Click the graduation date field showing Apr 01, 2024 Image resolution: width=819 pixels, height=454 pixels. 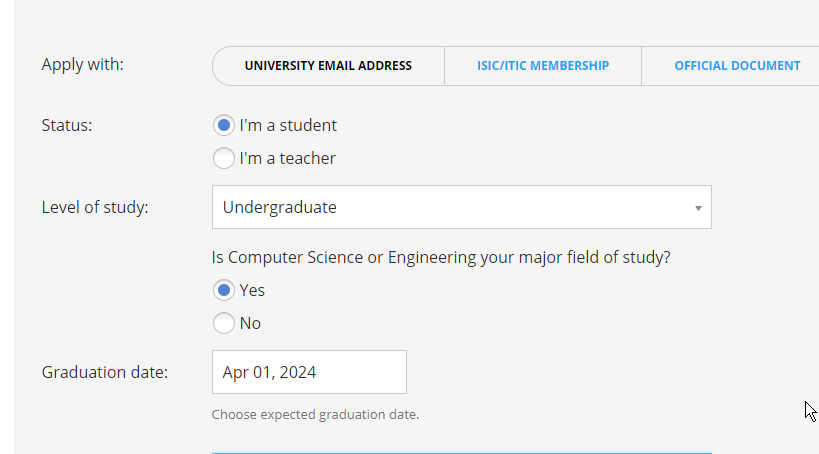coord(309,372)
